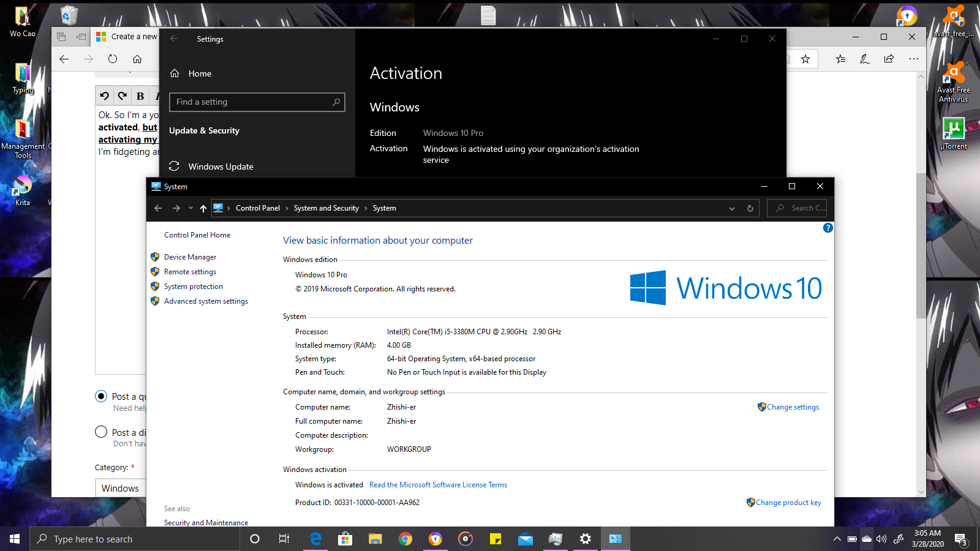Viewport: 980px width, 551px height.
Task: Open File Explorer from taskbar
Action: click(x=375, y=539)
